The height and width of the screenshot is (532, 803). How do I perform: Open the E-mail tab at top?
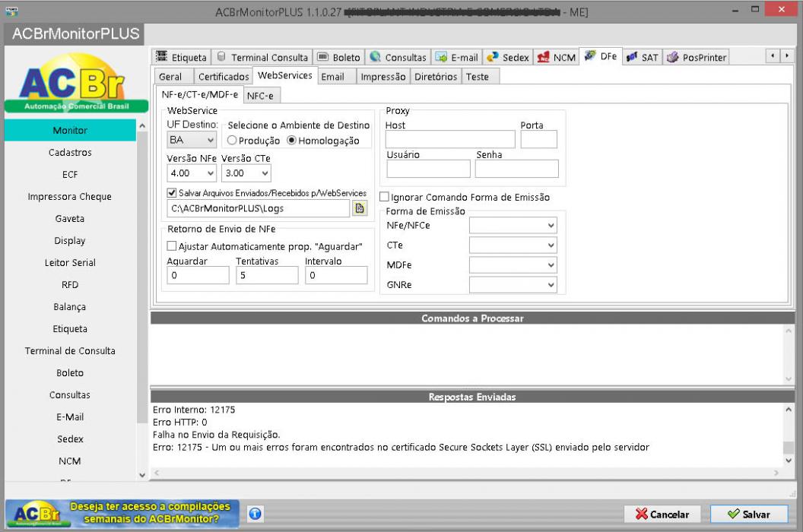pyautogui.click(x=456, y=57)
